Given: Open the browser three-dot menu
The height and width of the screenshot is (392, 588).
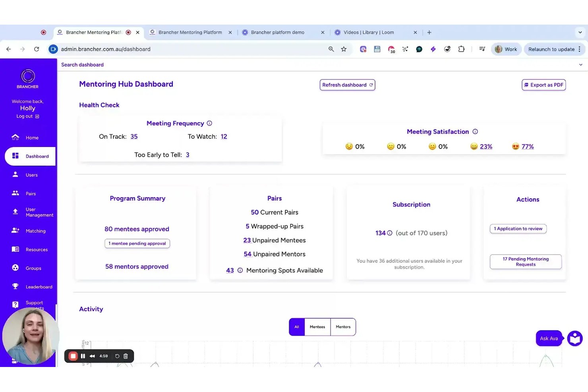Looking at the screenshot, I should click(580, 49).
